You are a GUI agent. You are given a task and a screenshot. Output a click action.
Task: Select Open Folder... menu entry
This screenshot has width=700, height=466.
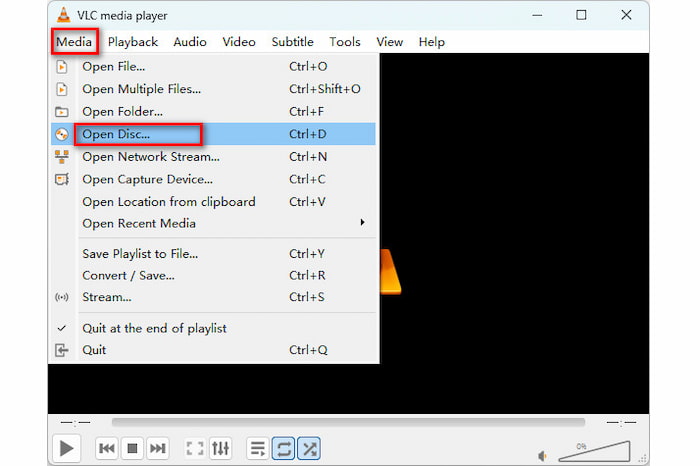pyautogui.click(x=213, y=111)
